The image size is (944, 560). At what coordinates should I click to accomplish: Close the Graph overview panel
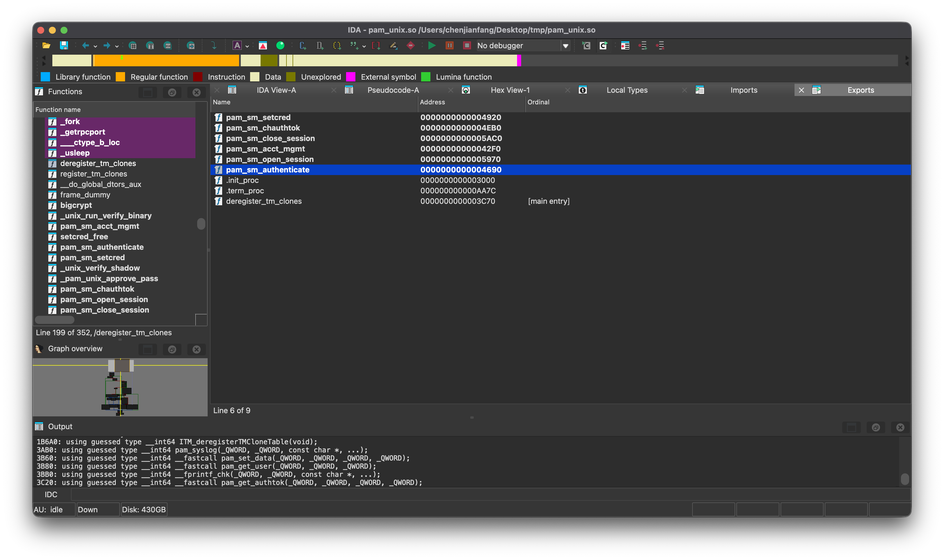197,349
